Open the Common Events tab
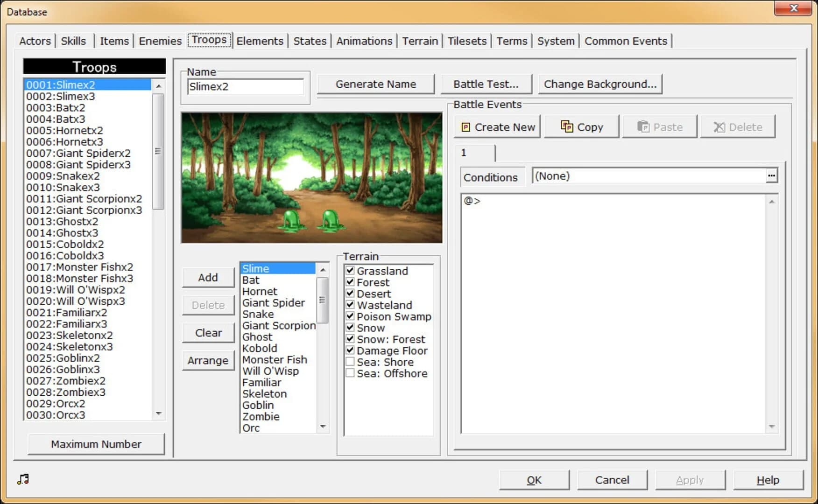This screenshot has width=818, height=504. click(x=626, y=41)
